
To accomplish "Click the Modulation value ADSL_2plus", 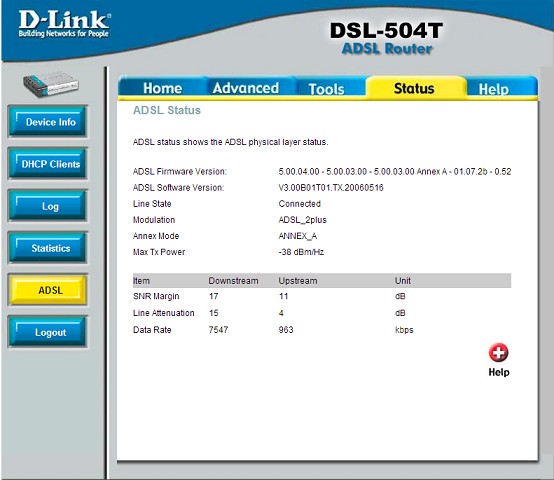I will click(302, 220).
